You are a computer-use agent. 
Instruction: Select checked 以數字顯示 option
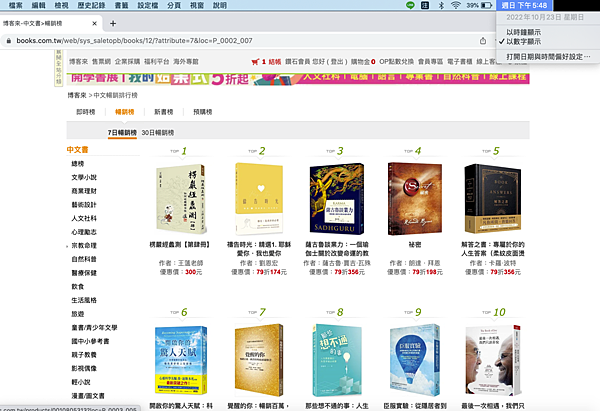[523, 41]
